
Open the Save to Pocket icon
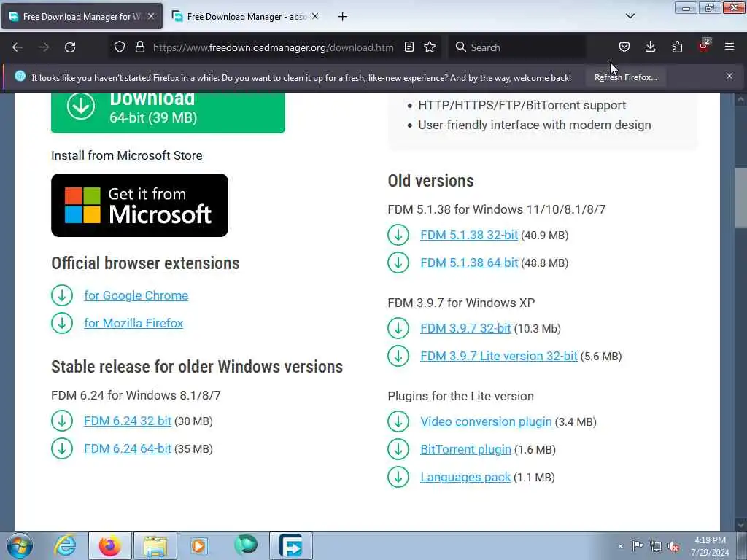click(x=624, y=47)
